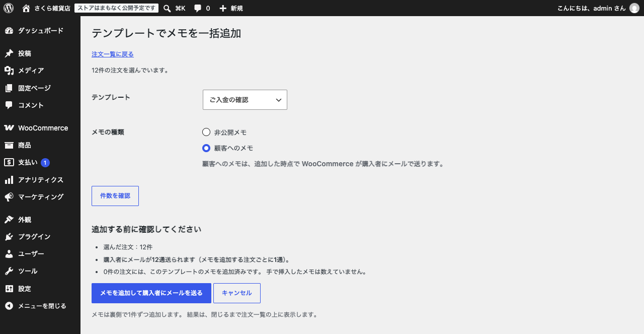Image resolution: width=644 pixels, height=334 pixels.
Task: Click the ダッシュボード gauge icon
Action: (x=9, y=31)
